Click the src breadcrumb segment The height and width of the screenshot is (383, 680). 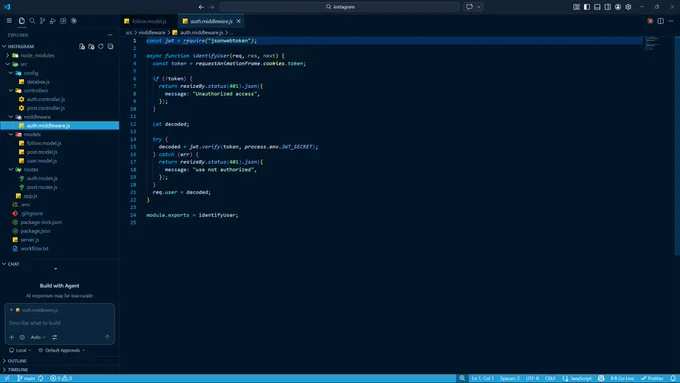point(129,33)
